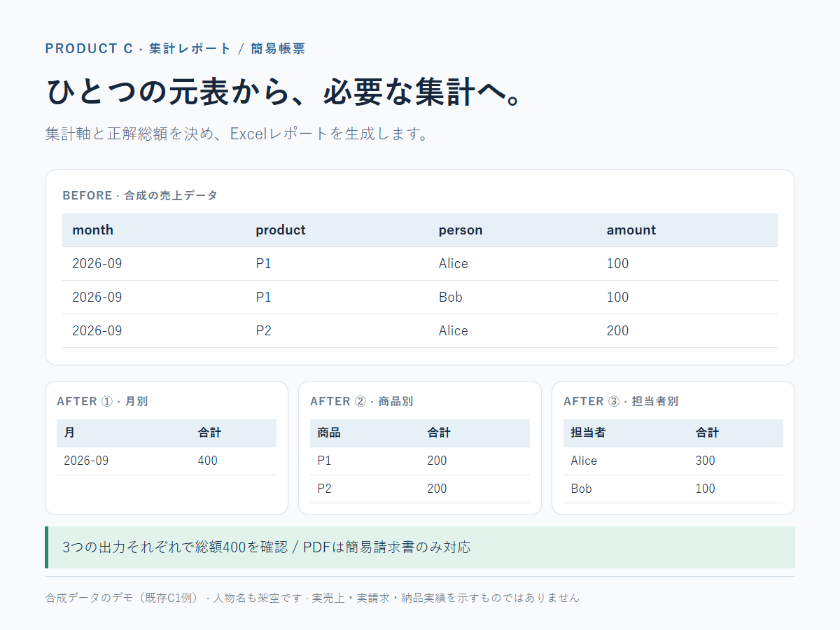Select the 'month' column header
Image resolution: width=840 pixels, height=630 pixels.
pos(92,230)
